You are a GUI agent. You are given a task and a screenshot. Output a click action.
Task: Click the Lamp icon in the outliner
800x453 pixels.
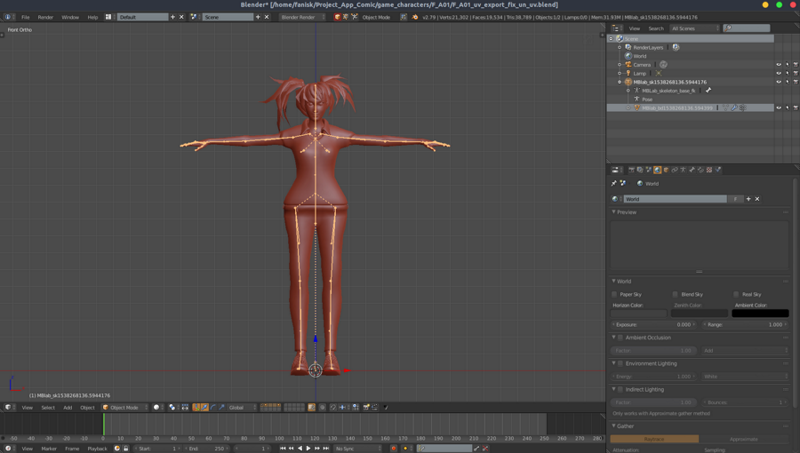(628, 73)
